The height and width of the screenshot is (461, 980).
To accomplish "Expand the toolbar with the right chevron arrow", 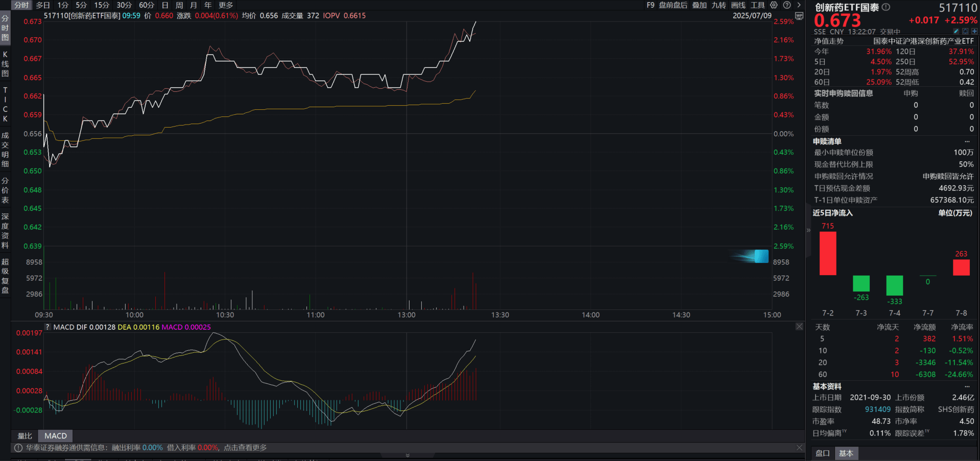I will [799, 5].
